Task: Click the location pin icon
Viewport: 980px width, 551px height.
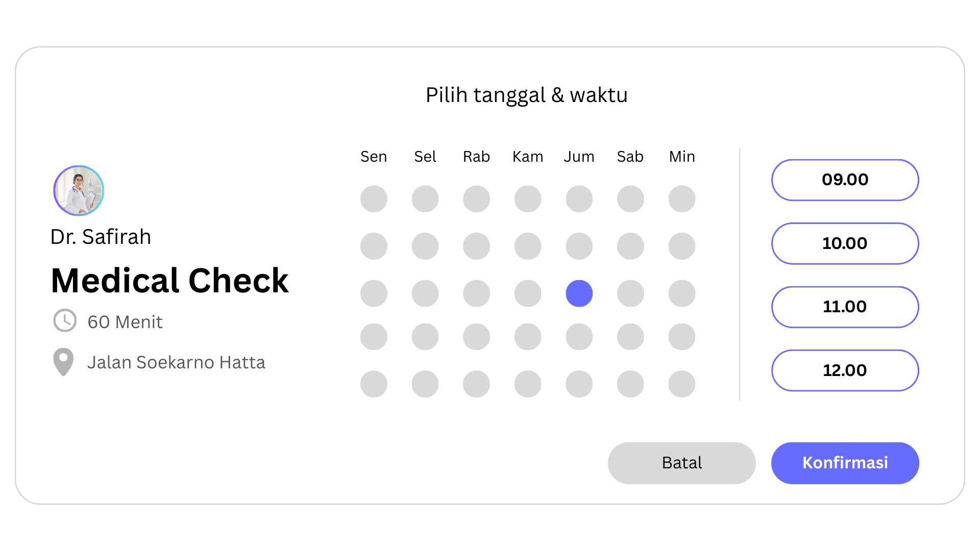Action: tap(63, 362)
